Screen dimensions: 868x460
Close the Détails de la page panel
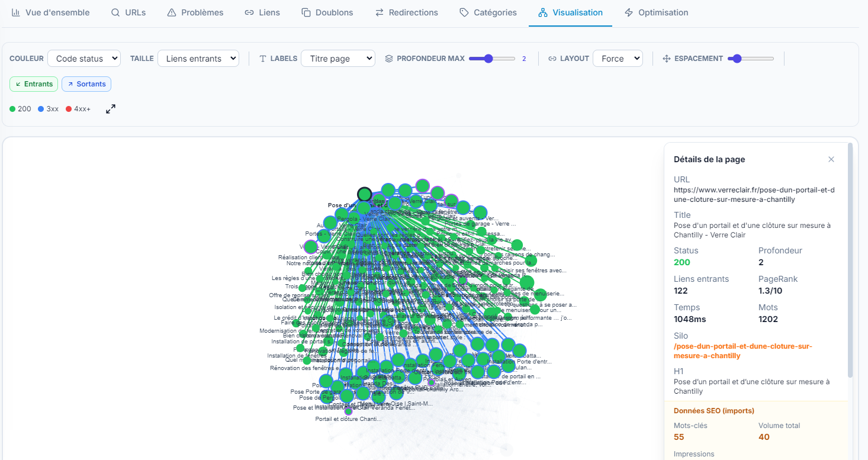coord(831,159)
